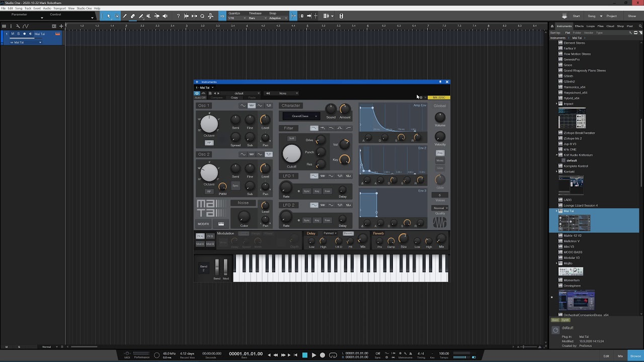The height and width of the screenshot is (362, 644).
Task: Adjust the Osc 1 Octave knob
Action: (x=209, y=124)
